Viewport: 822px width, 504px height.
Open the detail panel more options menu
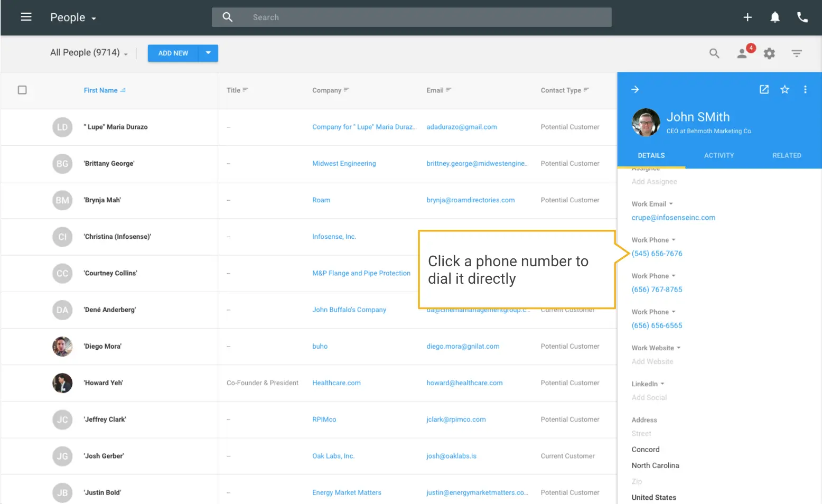coord(805,90)
